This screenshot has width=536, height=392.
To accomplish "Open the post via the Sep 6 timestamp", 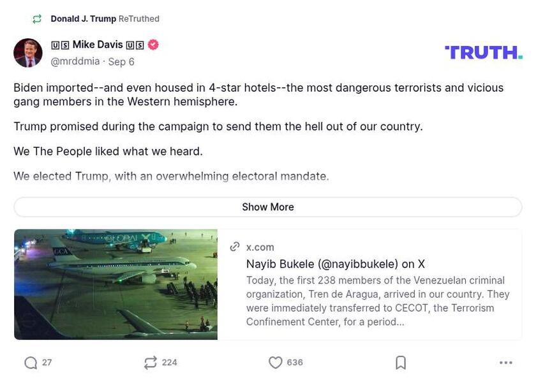I will (123, 61).
